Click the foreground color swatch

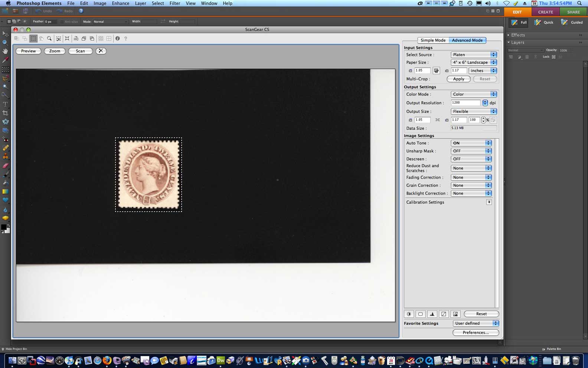4,227
